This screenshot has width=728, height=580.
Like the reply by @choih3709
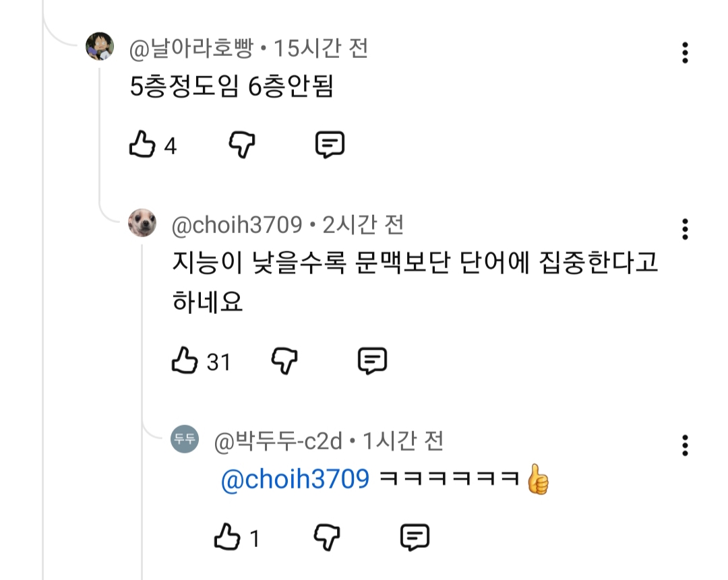[185, 362]
